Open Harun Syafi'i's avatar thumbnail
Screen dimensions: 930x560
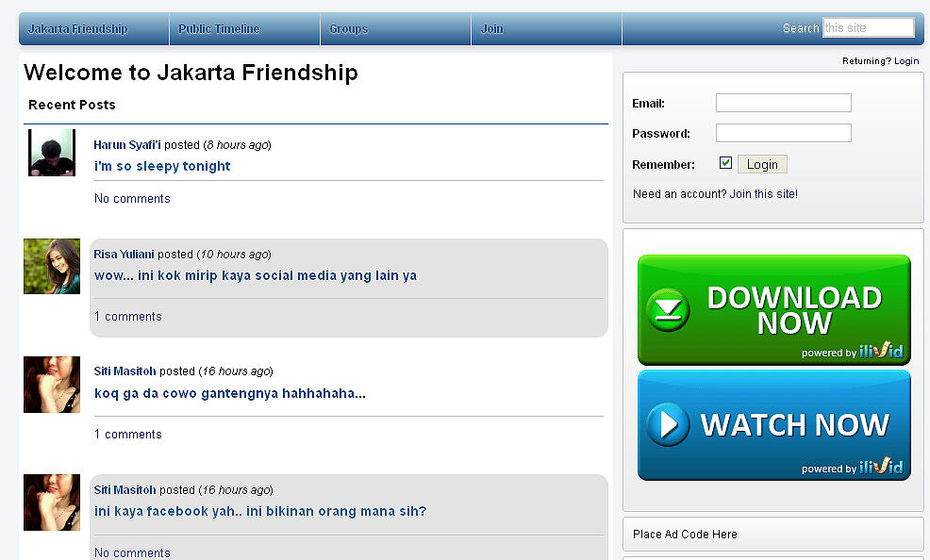52,153
